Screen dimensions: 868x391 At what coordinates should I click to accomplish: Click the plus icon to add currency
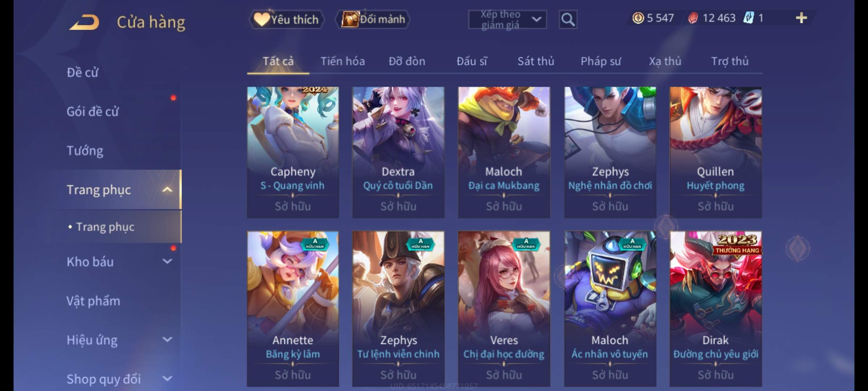[801, 18]
